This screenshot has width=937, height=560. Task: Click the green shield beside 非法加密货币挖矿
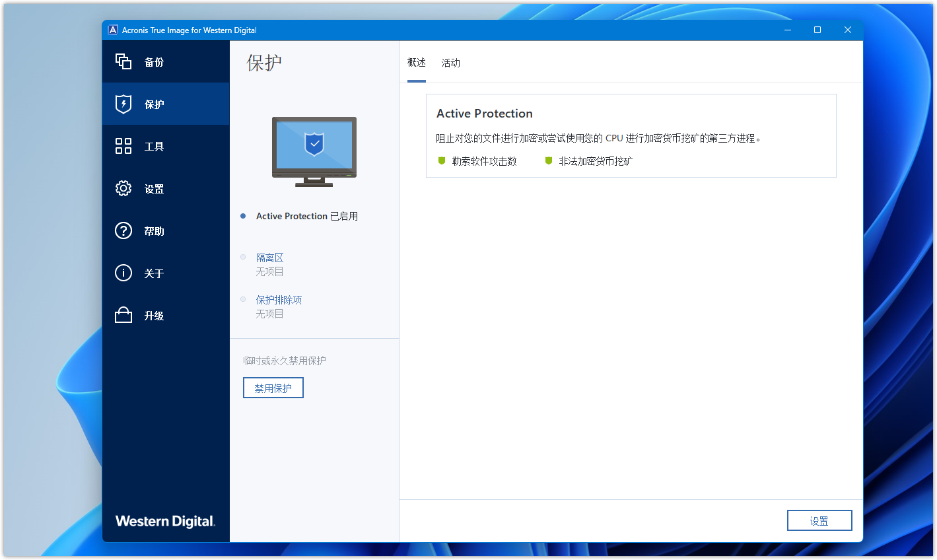click(x=549, y=160)
